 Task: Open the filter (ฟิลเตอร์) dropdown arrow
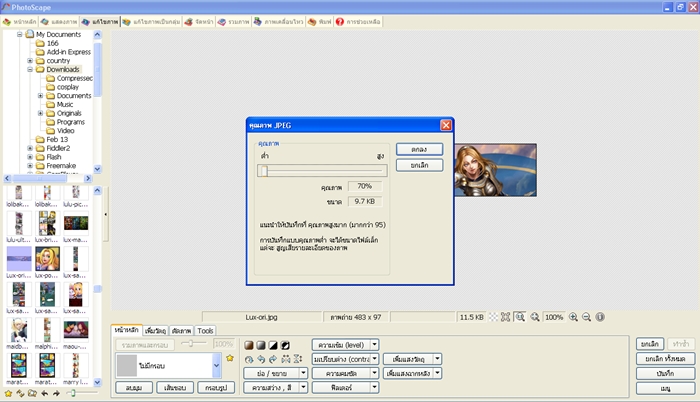click(x=375, y=387)
